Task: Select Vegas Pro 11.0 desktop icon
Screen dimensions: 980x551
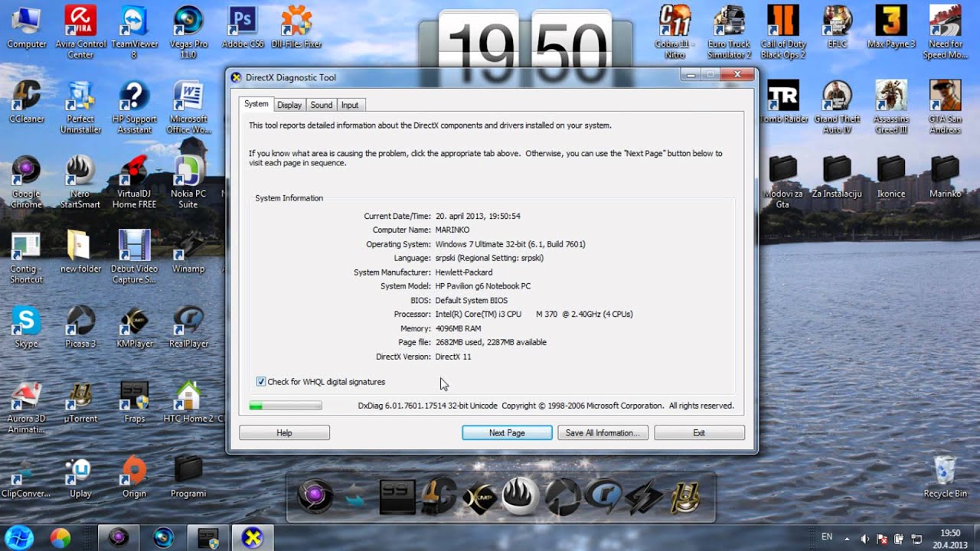Action: pos(188,31)
